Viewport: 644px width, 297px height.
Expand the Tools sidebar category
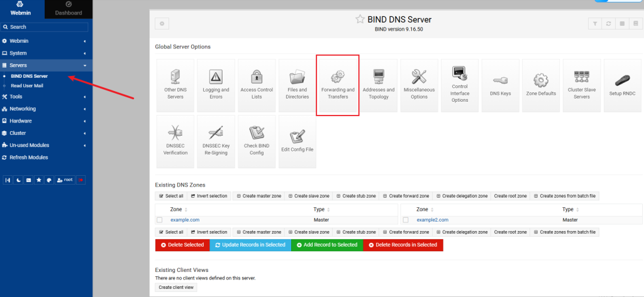click(x=46, y=97)
